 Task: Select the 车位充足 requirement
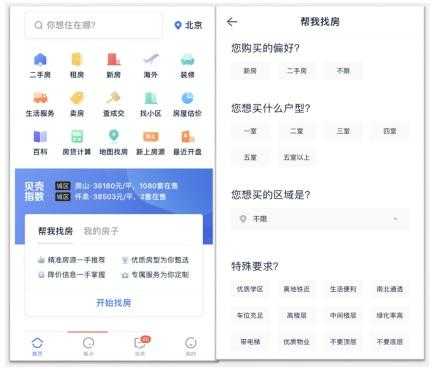(x=250, y=315)
